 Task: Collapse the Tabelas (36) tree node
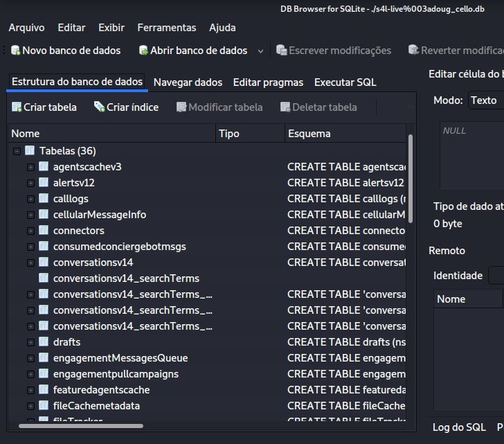point(17,151)
